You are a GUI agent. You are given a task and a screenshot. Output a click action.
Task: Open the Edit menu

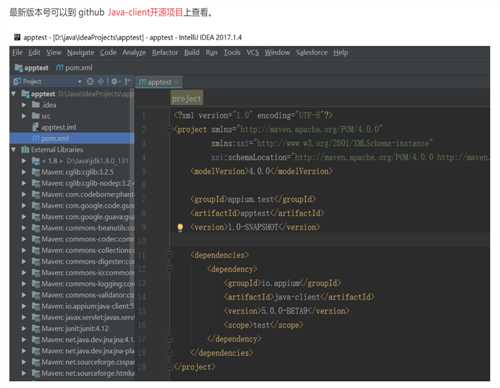34,52
